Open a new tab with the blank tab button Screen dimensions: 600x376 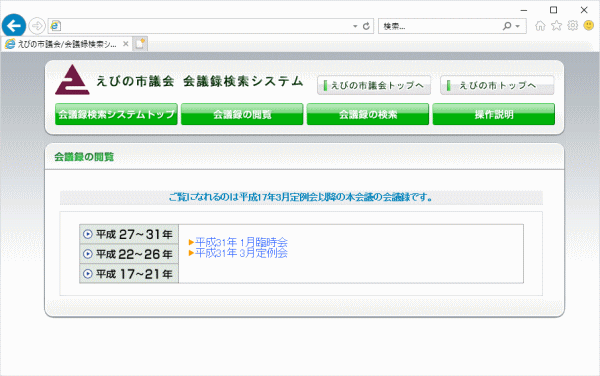point(140,44)
